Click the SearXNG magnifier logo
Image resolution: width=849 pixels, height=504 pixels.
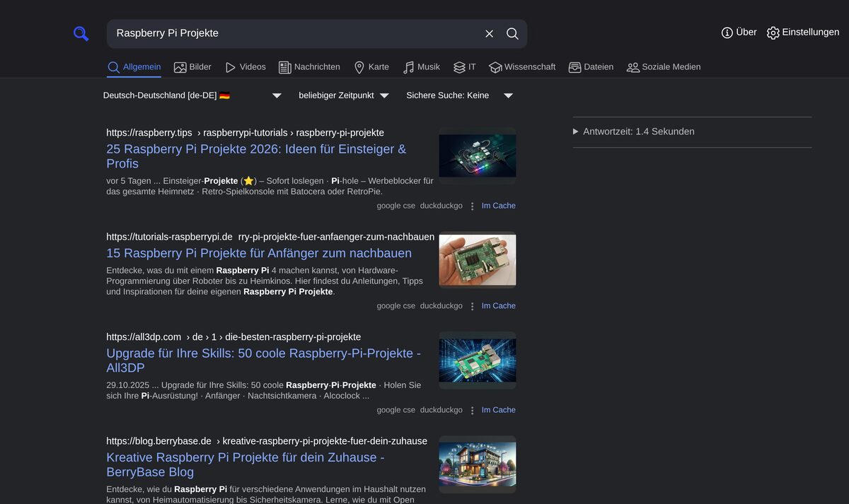click(81, 33)
